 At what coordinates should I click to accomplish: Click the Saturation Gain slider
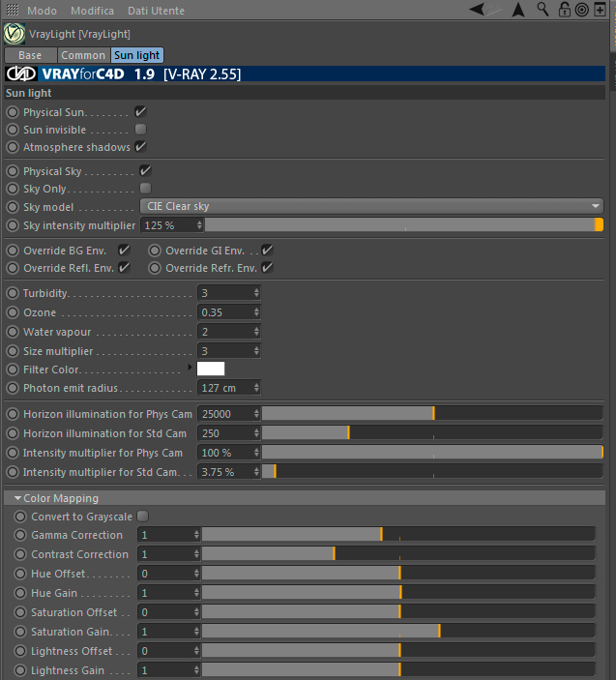tap(398, 632)
